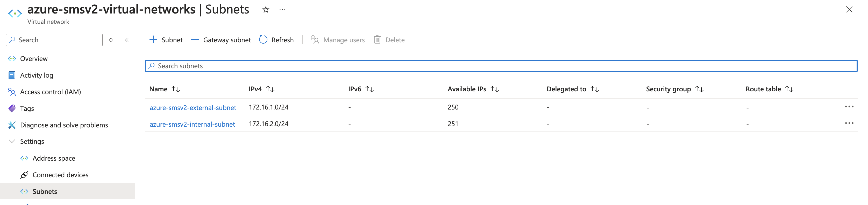Image resolution: width=868 pixels, height=205 pixels.
Task: Open the Tags section
Action: (x=27, y=108)
